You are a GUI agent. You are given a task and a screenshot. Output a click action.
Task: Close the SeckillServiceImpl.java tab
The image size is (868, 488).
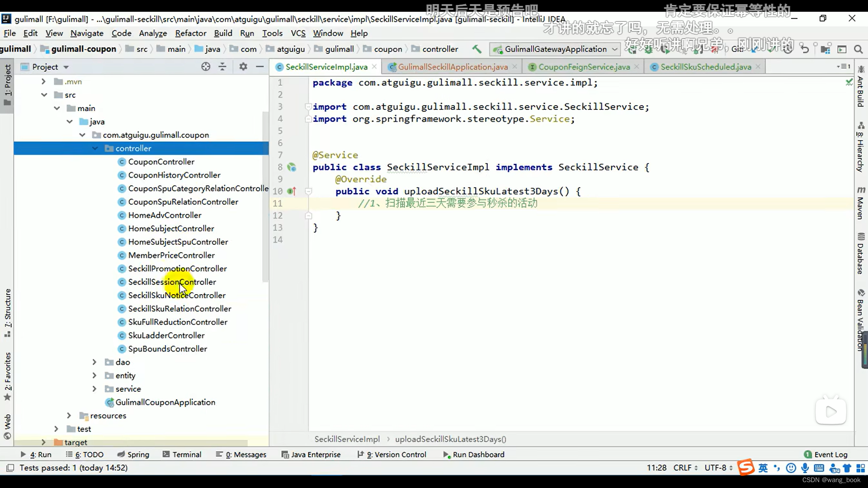tap(374, 66)
